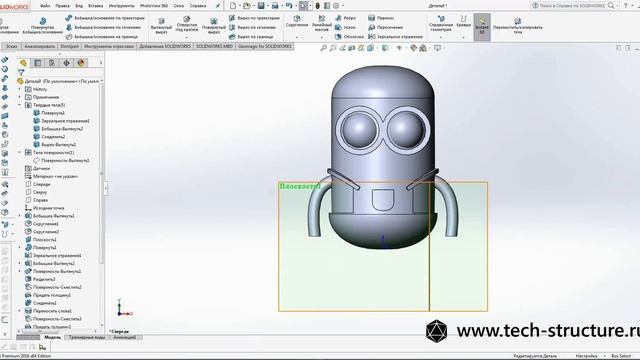Expand the Поверхность-Вытянуть1 feature below Бобышка-Вытянуть2
This screenshot has height=360, width=640.
20,271
